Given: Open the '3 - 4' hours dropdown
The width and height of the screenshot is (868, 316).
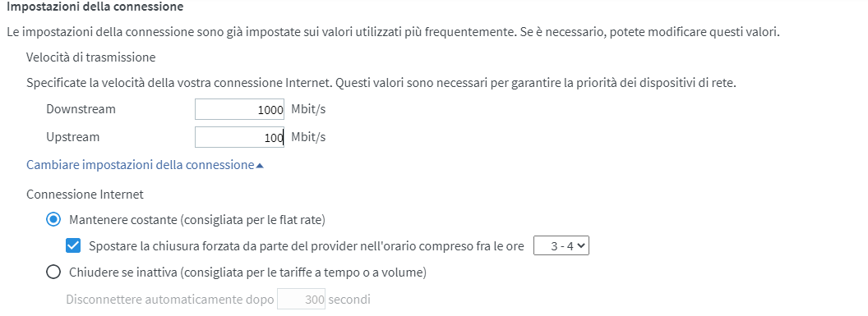Looking at the screenshot, I should pos(561,246).
